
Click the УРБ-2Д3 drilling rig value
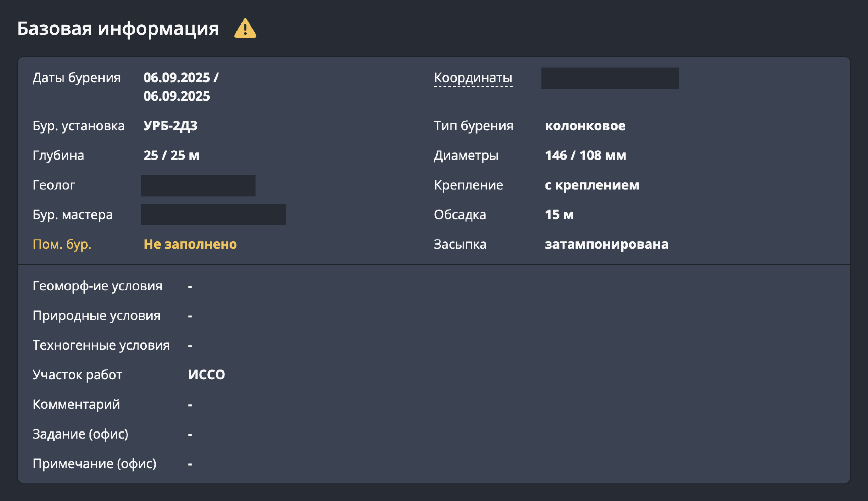click(x=170, y=126)
